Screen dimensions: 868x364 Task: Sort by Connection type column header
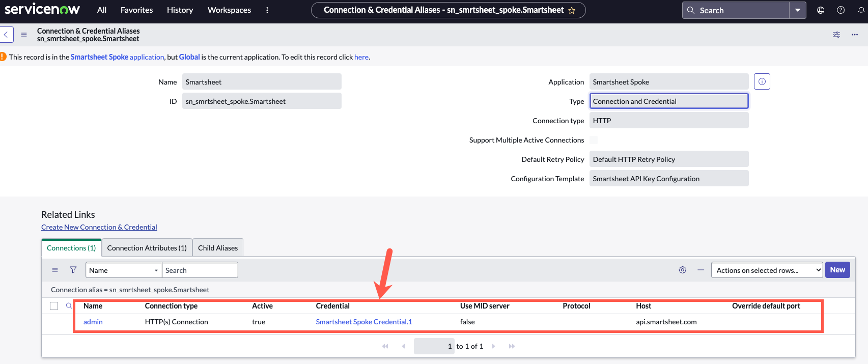tap(171, 306)
